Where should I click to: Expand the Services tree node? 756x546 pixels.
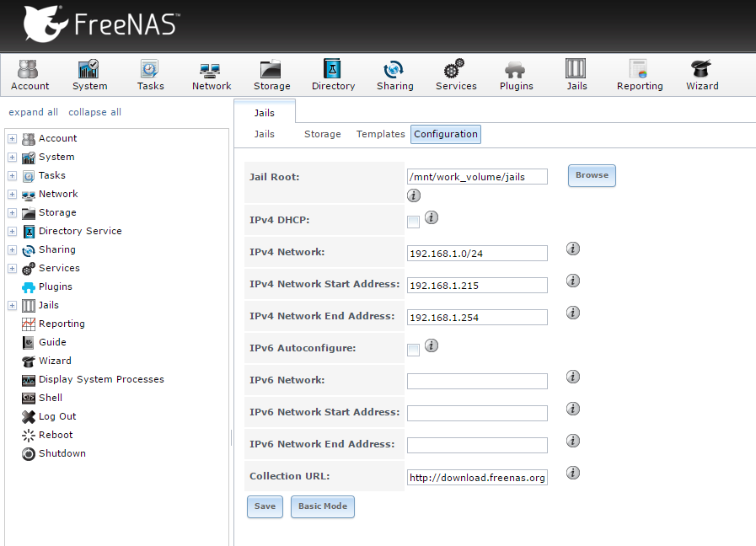[x=12, y=269]
